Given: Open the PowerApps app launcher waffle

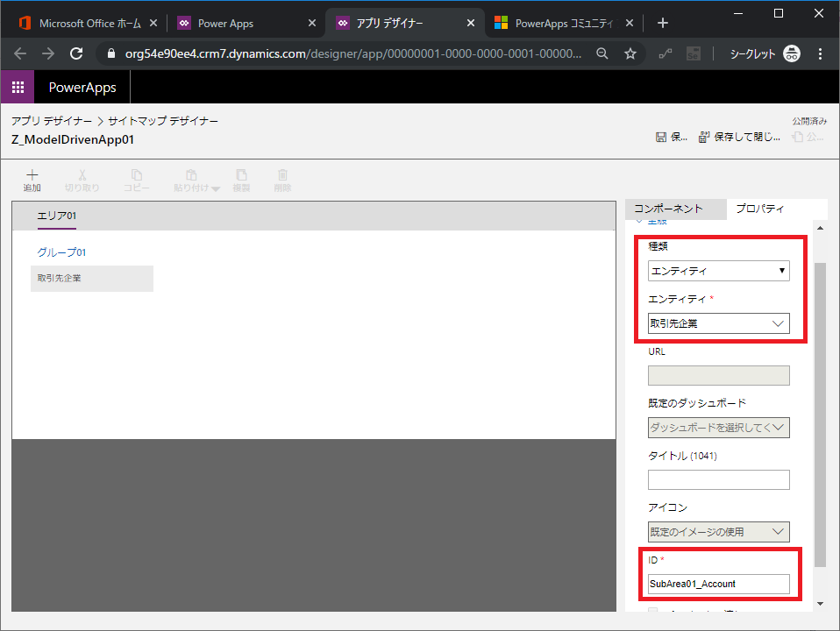Looking at the screenshot, I should [x=18, y=87].
